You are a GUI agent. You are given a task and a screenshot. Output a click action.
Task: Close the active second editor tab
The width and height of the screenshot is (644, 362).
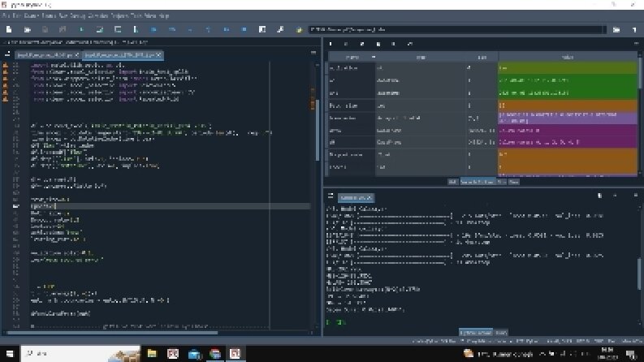[159, 55]
